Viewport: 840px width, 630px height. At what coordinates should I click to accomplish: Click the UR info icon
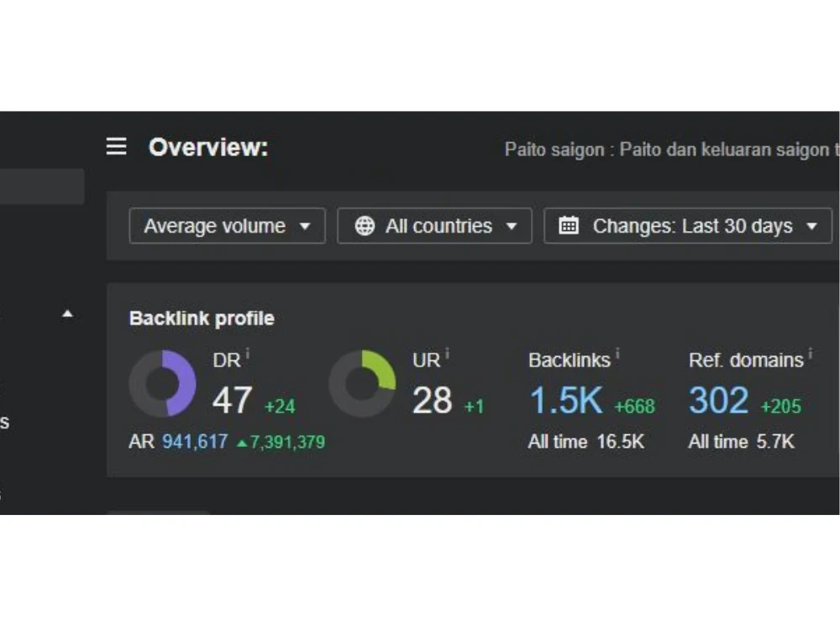pos(448,354)
